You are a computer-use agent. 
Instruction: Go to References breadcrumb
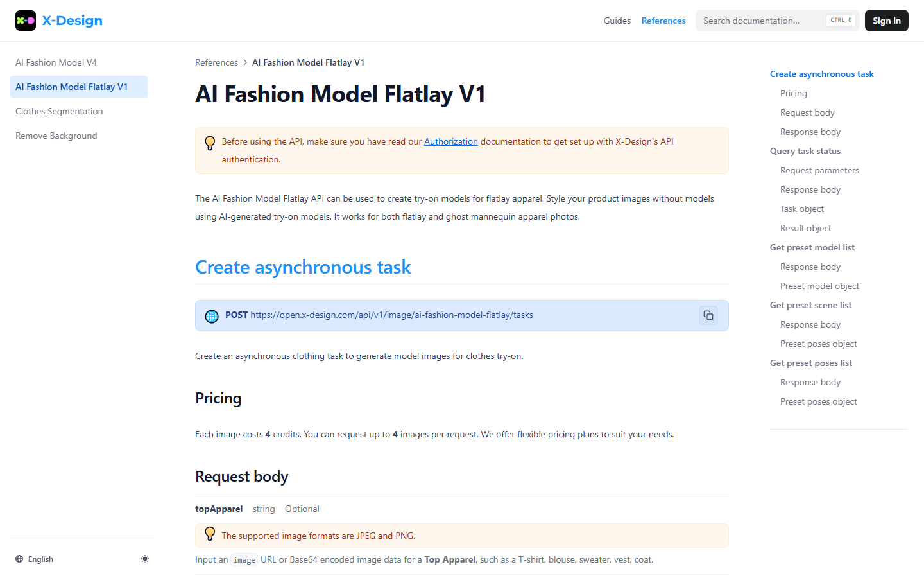[216, 62]
